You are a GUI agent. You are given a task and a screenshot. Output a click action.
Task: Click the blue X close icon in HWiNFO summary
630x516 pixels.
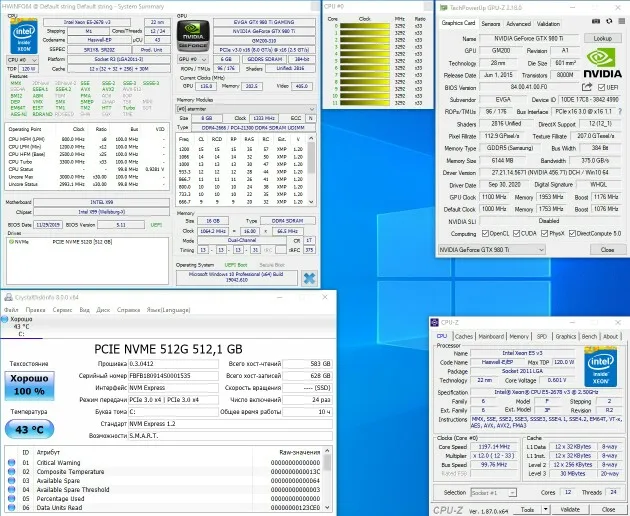[x=309, y=278]
